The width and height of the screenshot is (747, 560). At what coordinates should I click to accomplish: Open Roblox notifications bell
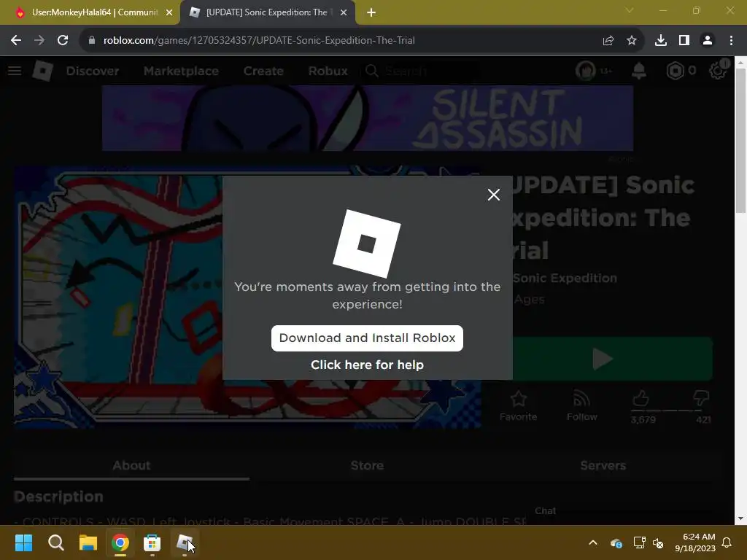(x=639, y=71)
